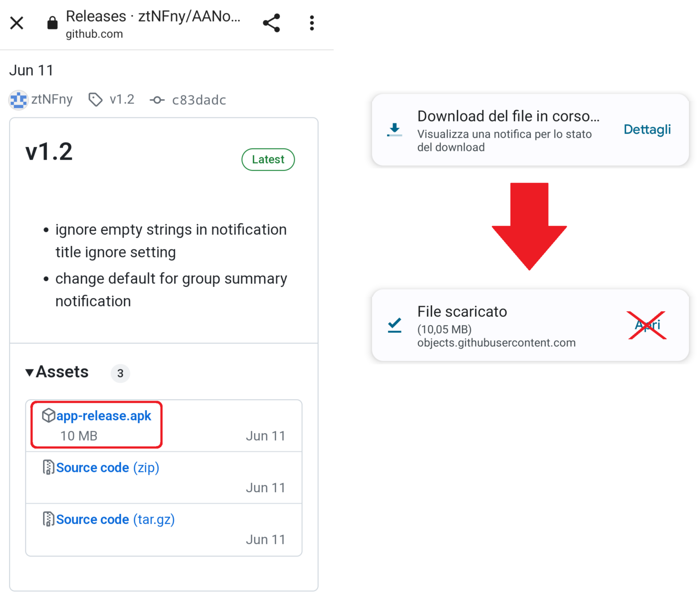Tap the tar.gz archive file icon
Screen dimensions: 700x600
(x=48, y=520)
